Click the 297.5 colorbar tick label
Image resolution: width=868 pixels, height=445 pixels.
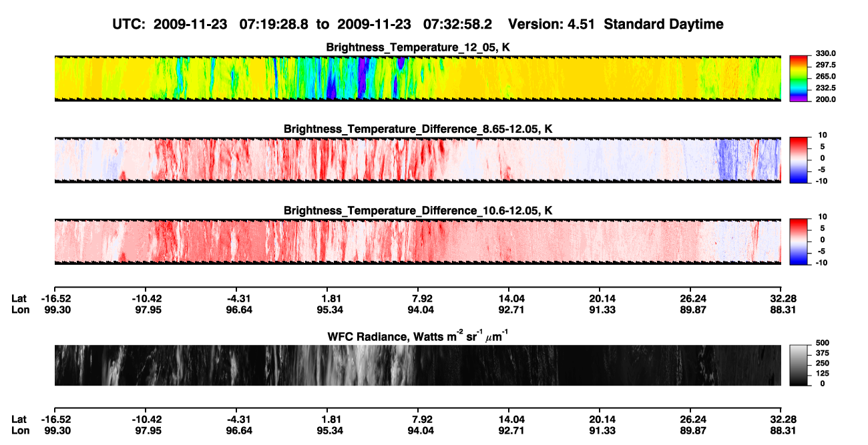[x=827, y=65]
